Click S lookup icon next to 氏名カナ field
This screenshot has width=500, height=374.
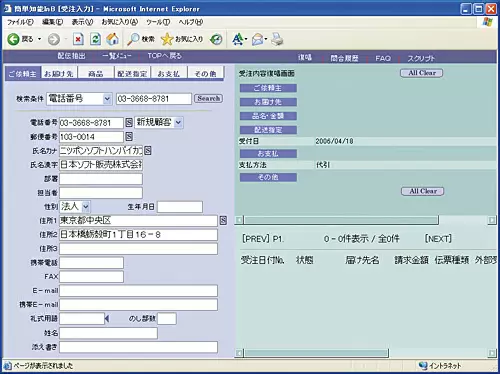(148, 151)
